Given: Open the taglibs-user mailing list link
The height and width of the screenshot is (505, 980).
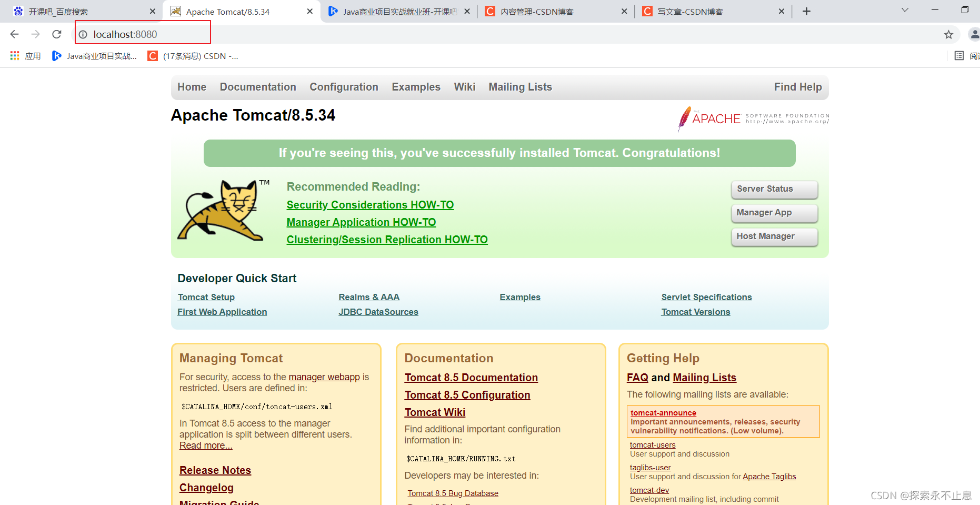Looking at the screenshot, I should pos(650,468).
